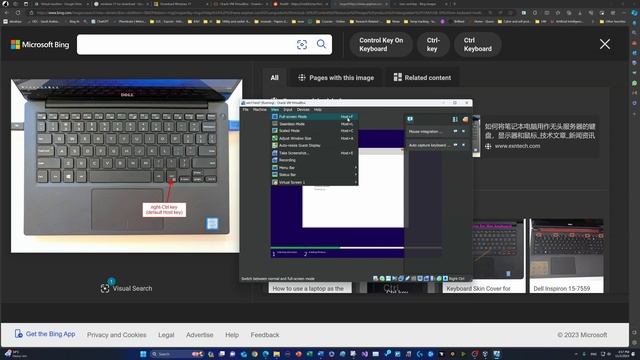640x360 pixels.
Task: Dismiss the 'Mouse integration' notification in VirtualBox
Action: click(x=464, y=131)
